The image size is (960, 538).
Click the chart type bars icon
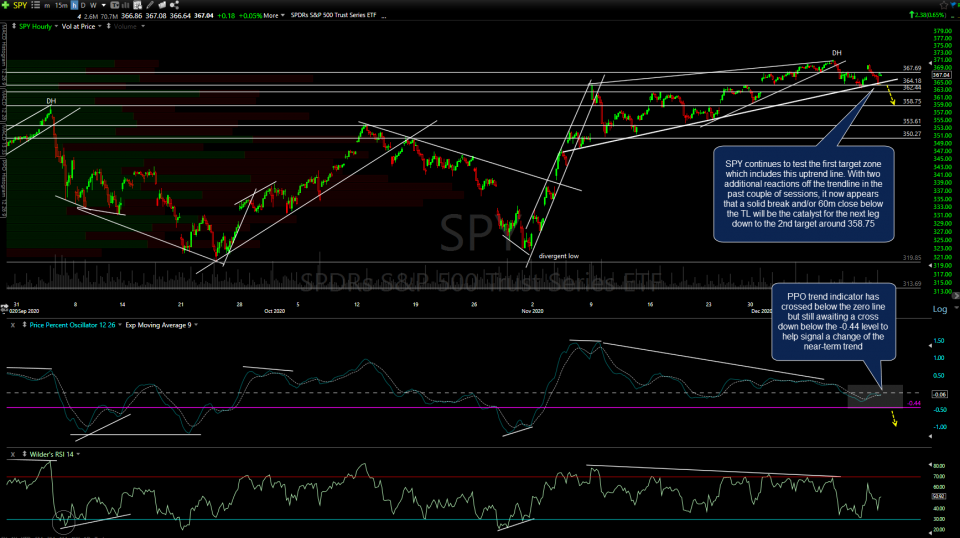tap(126, 5)
